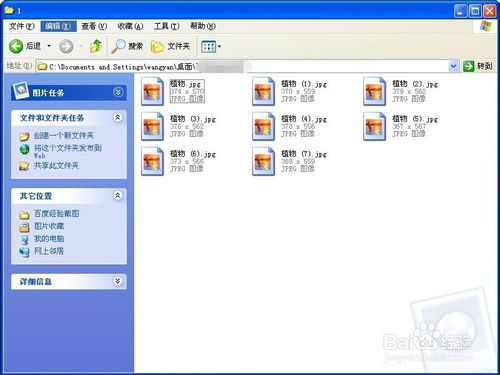Click the 我的电脑 computer icon
The width and height of the screenshot is (500, 375).
click(x=24, y=240)
